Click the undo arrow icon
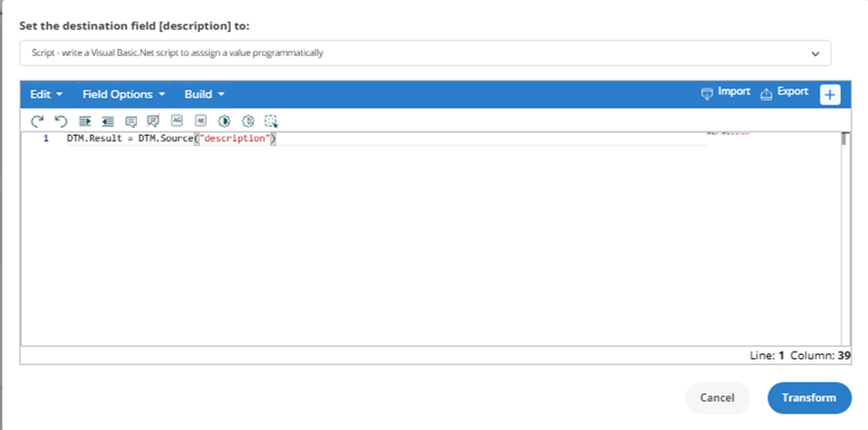Image resolution: width=868 pixels, height=430 pixels. click(61, 121)
